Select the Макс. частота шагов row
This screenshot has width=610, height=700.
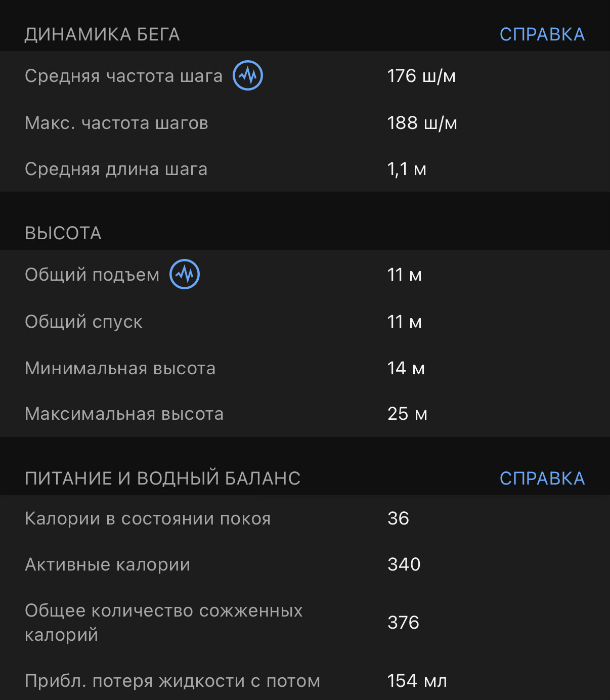click(305, 123)
